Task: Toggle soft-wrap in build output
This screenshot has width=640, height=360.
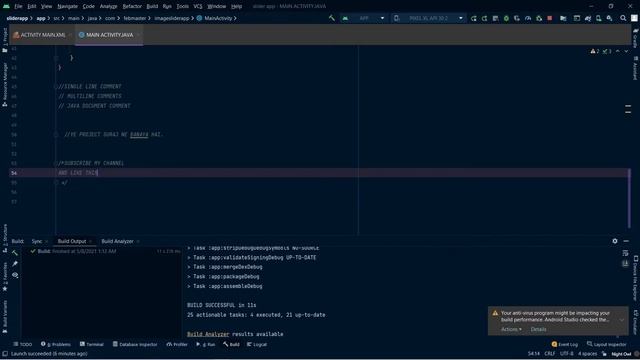Action: point(625,253)
